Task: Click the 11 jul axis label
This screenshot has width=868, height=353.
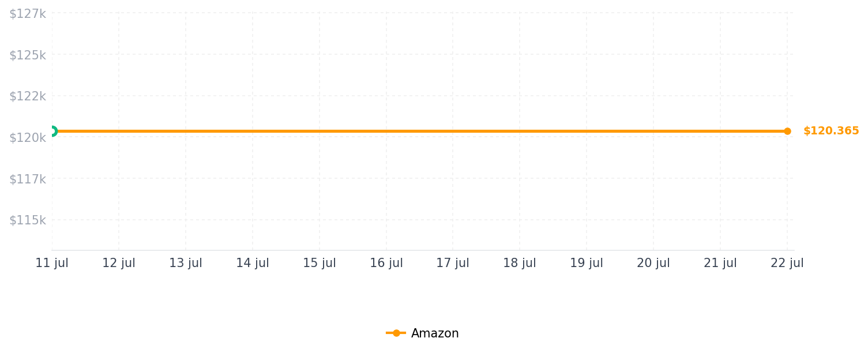Action: point(52,263)
